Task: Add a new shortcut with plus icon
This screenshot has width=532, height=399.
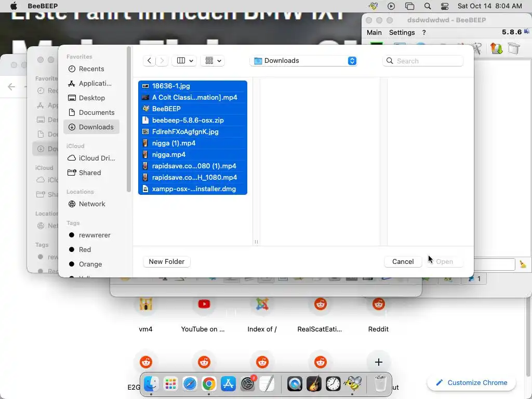Action: [x=379, y=362]
